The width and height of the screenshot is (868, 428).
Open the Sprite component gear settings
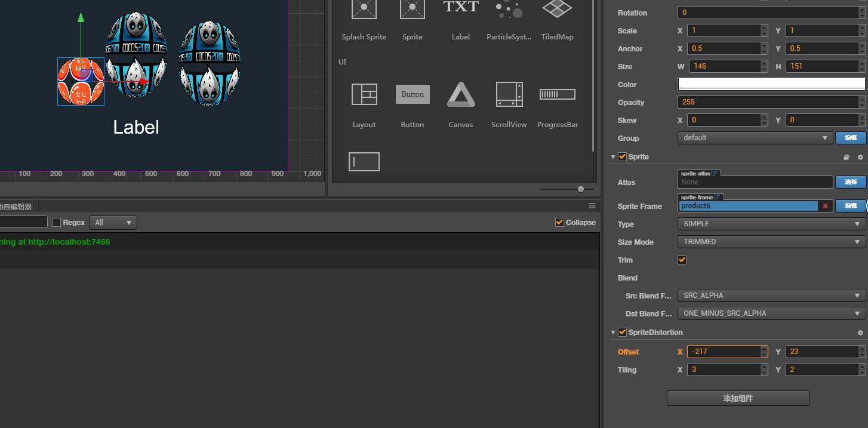[860, 157]
